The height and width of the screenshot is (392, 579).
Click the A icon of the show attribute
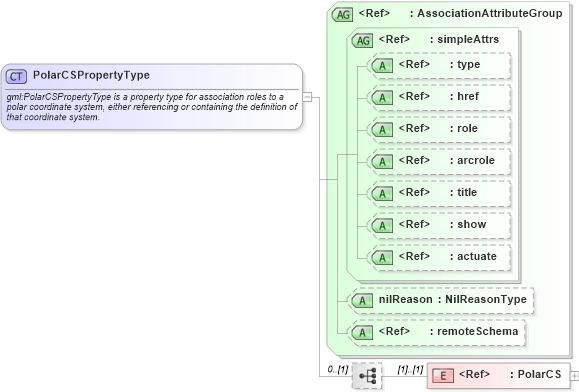pos(382,226)
